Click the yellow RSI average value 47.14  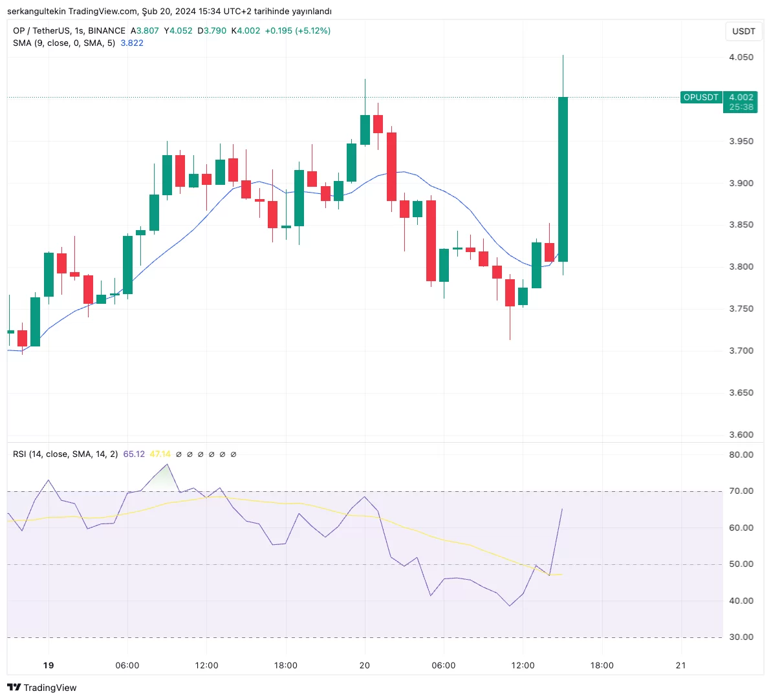click(160, 454)
